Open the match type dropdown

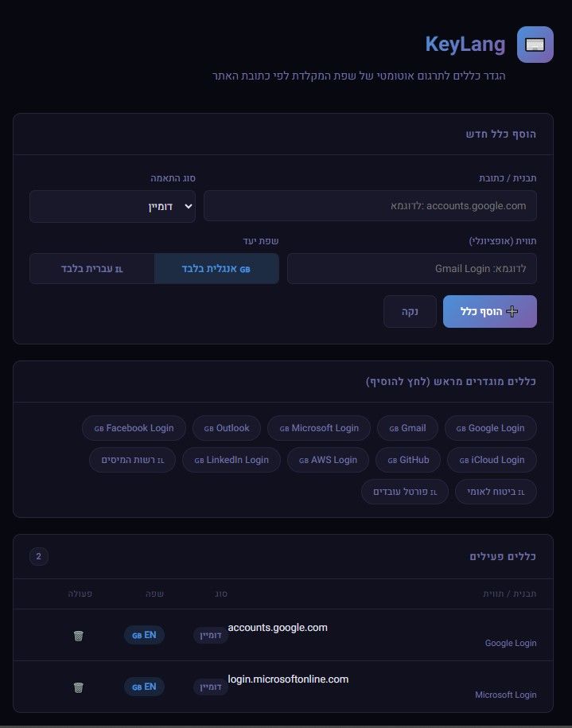point(112,206)
